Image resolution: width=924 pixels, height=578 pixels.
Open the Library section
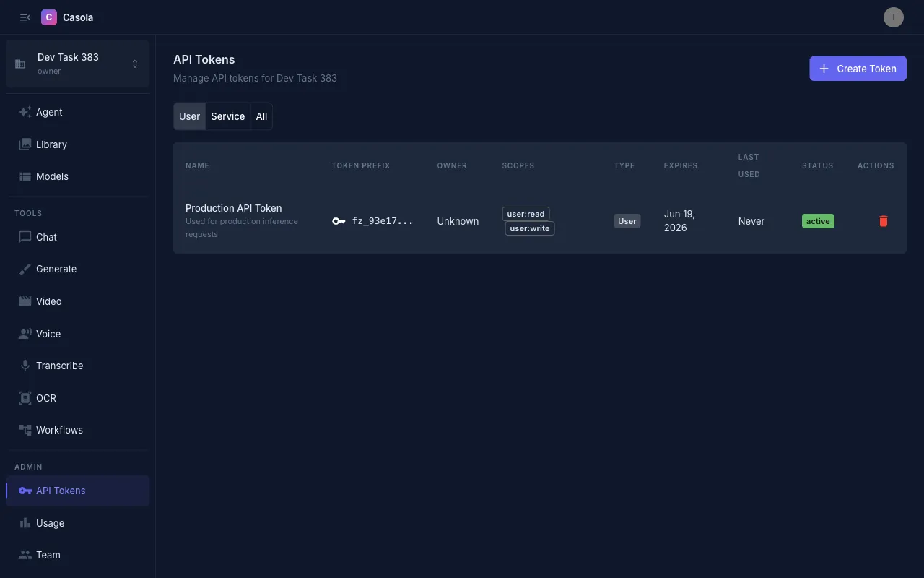click(x=51, y=144)
